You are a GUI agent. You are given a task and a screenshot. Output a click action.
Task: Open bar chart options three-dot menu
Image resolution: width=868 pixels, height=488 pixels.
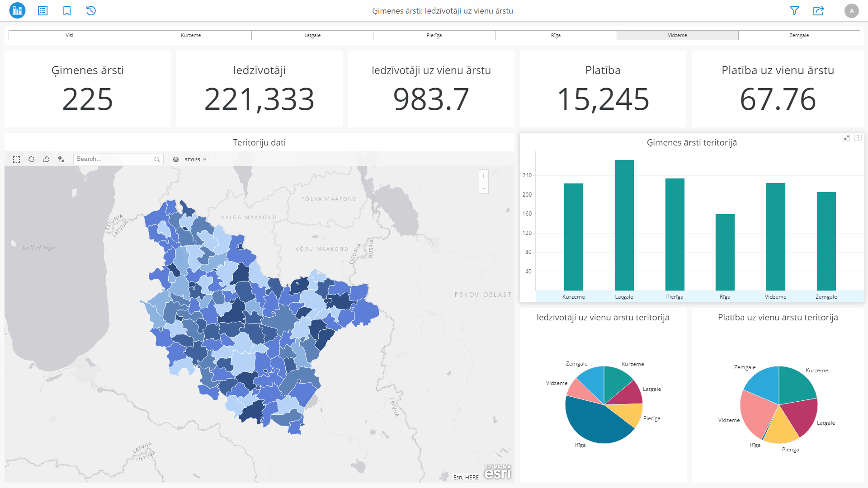pos(858,138)
